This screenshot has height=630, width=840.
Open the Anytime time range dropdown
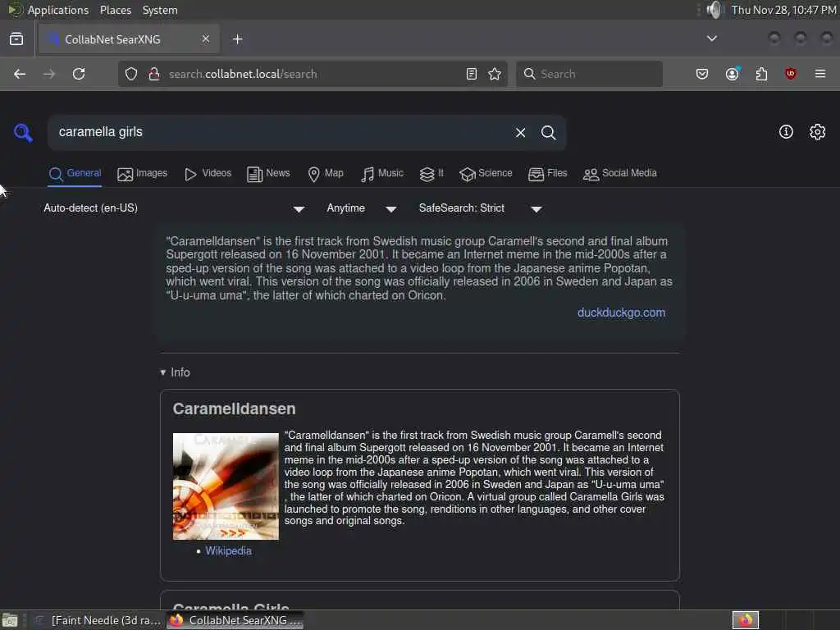coord(362,208)
